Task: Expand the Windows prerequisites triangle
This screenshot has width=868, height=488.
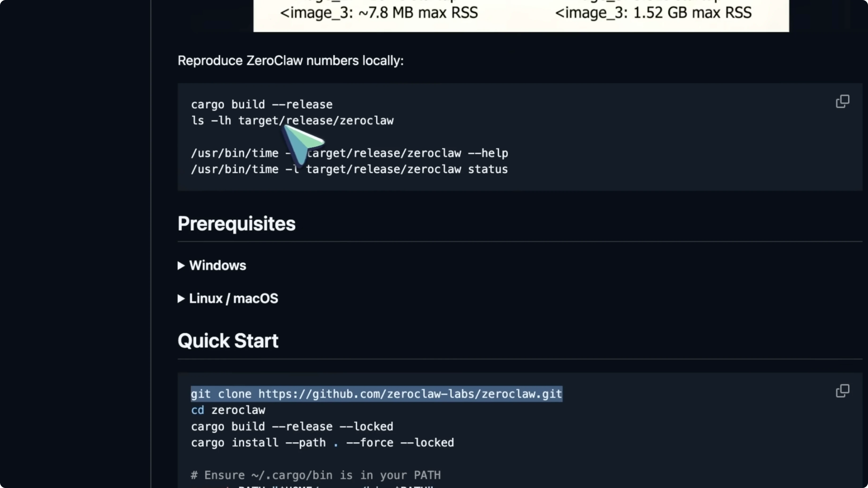Action: (181, 266)
